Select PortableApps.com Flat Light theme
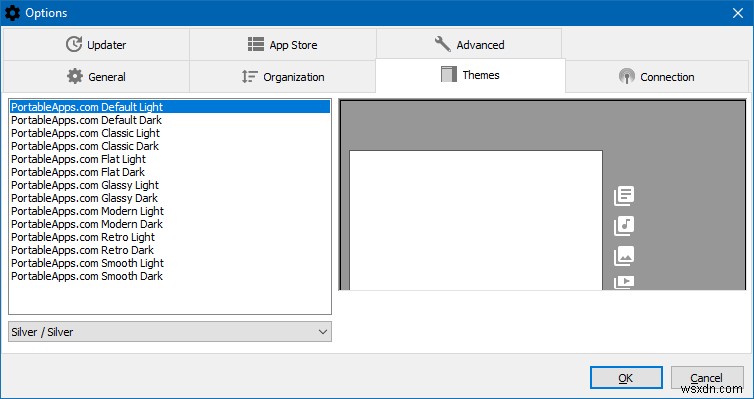This screenshot has width=754, height=399. [x=170, y=159]
